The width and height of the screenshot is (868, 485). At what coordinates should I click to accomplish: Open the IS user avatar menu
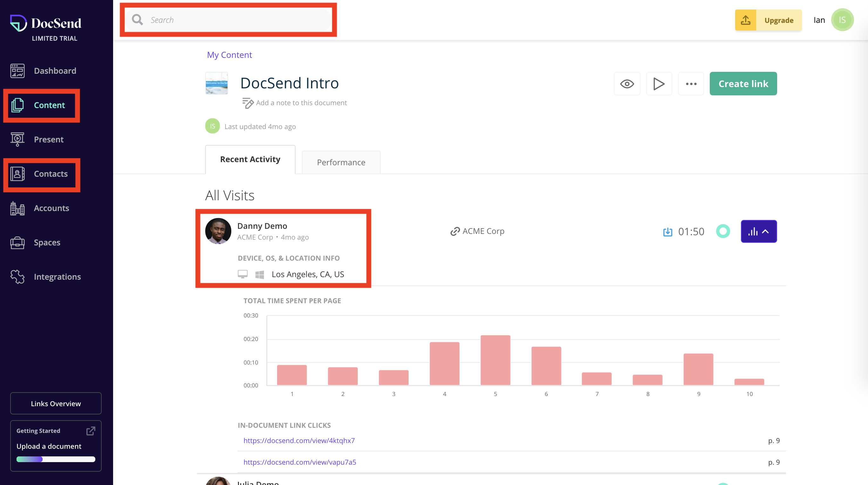(842, 20)
